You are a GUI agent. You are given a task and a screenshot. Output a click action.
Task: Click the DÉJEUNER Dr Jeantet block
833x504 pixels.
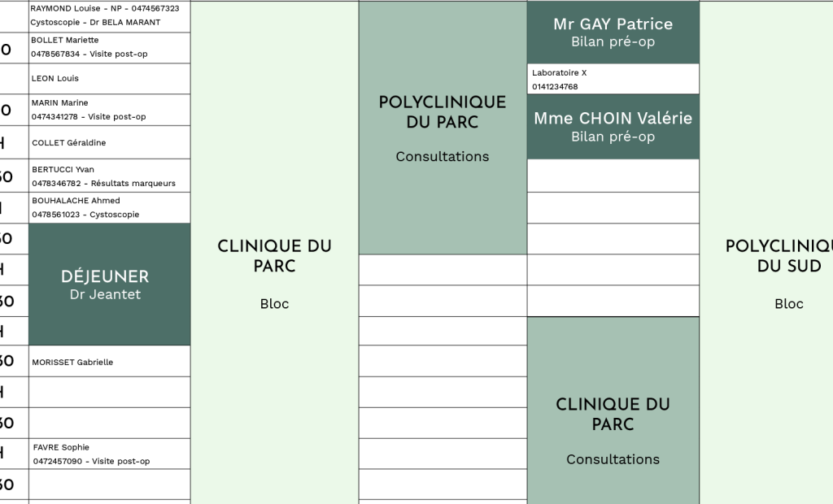click(109, 285)
